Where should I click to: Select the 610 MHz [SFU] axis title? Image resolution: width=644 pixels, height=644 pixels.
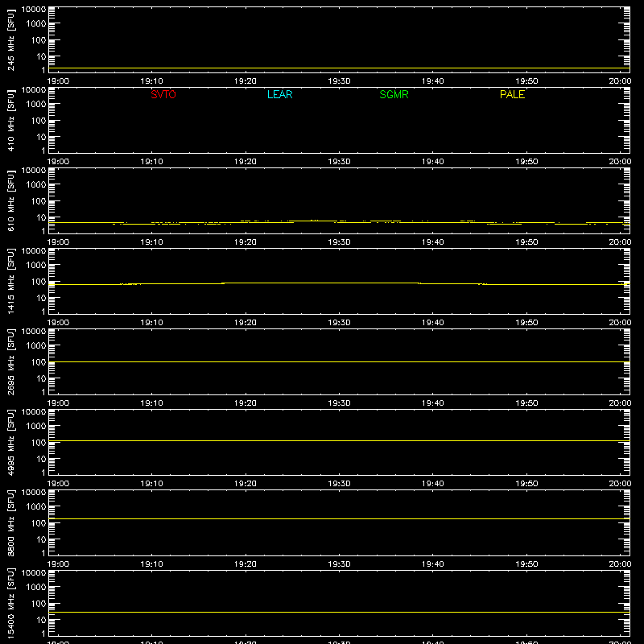[11, 200]
